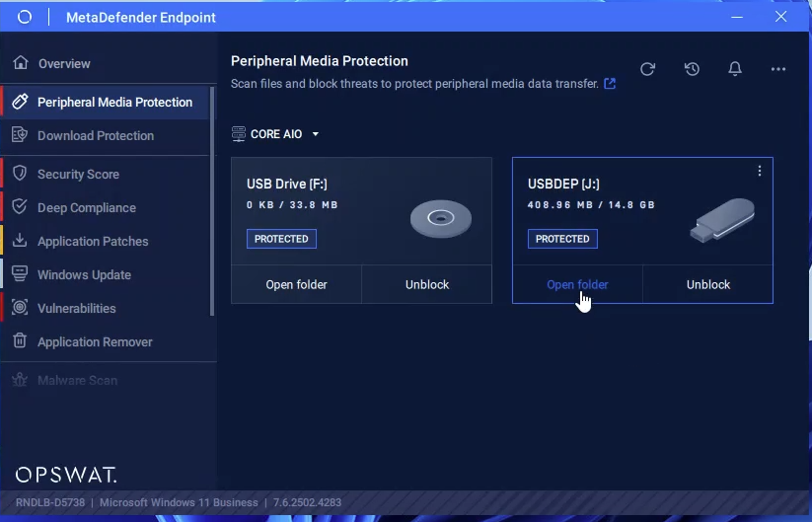Open the more options ellipsis in header
Viewport: 812px width, 522px height.
click(x=778, y=69)
